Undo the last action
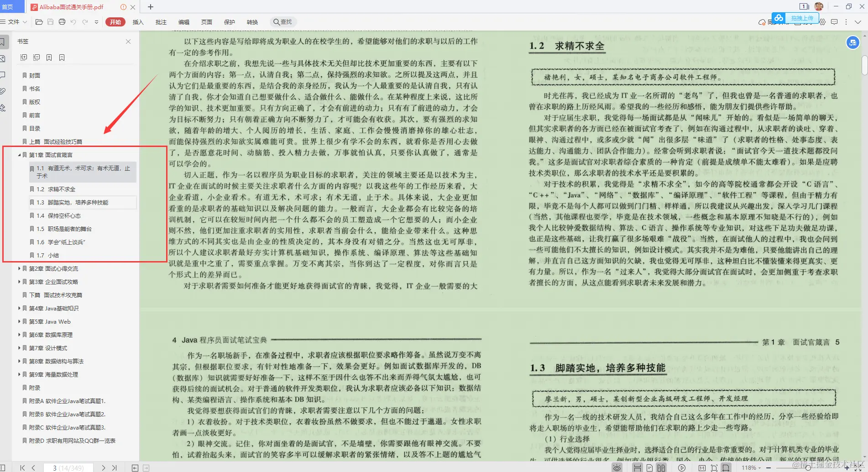The width and height of the screenshot is (868, 472). pyautogui.click(x=73, y=21)
